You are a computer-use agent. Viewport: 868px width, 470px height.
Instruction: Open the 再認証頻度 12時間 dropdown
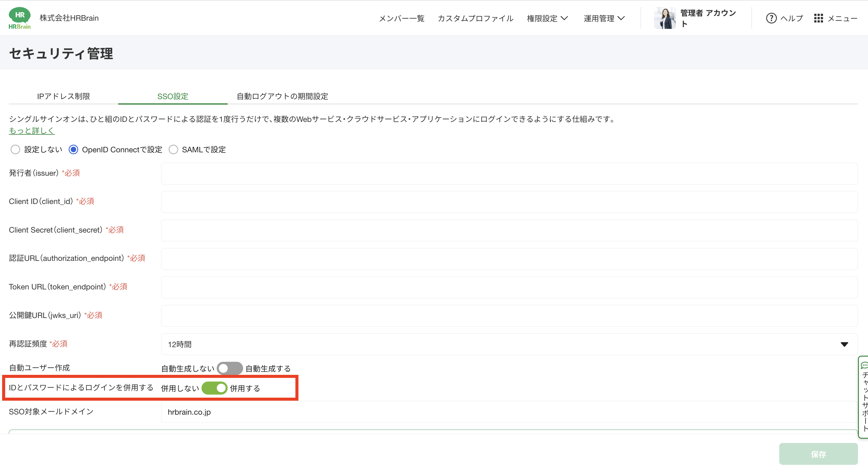coord(509,344)
